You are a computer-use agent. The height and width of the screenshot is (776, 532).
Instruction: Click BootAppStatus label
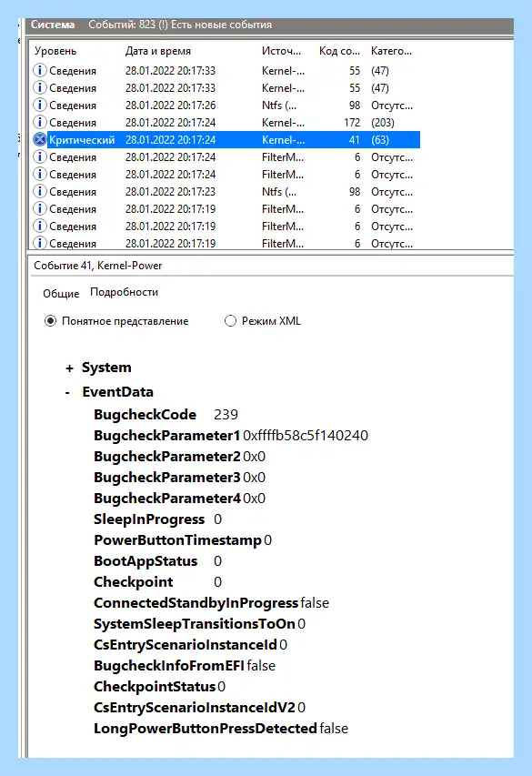(146, 561)
